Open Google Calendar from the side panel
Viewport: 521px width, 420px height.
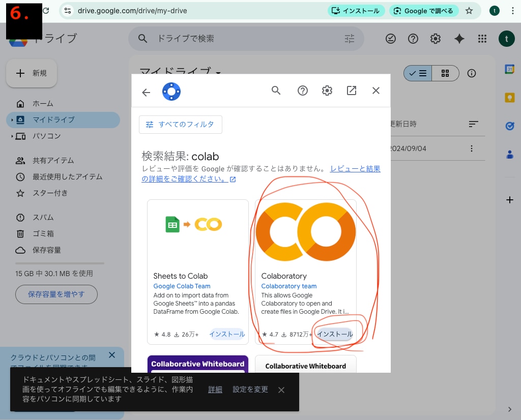click(x=510, y=69)
